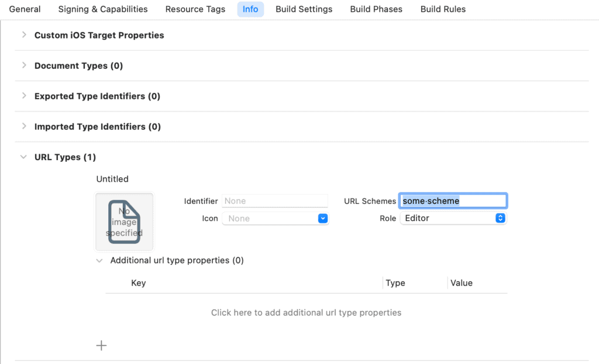Click the Document Types (0) heading
The image size is (599, 364).
point(79,65)
